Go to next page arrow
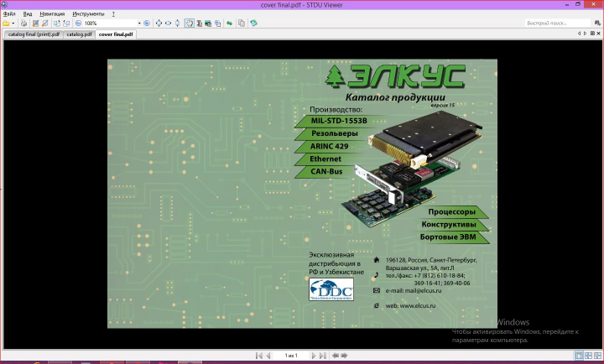Image resolution: width=604 pixels, height=364 pixels. pyautogui.click(x=314, y=356)
